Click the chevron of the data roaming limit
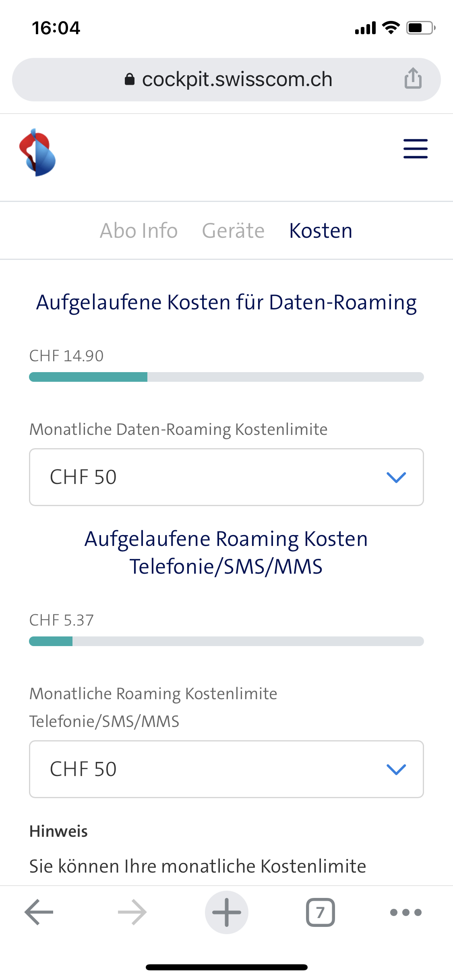 [396, 478]
